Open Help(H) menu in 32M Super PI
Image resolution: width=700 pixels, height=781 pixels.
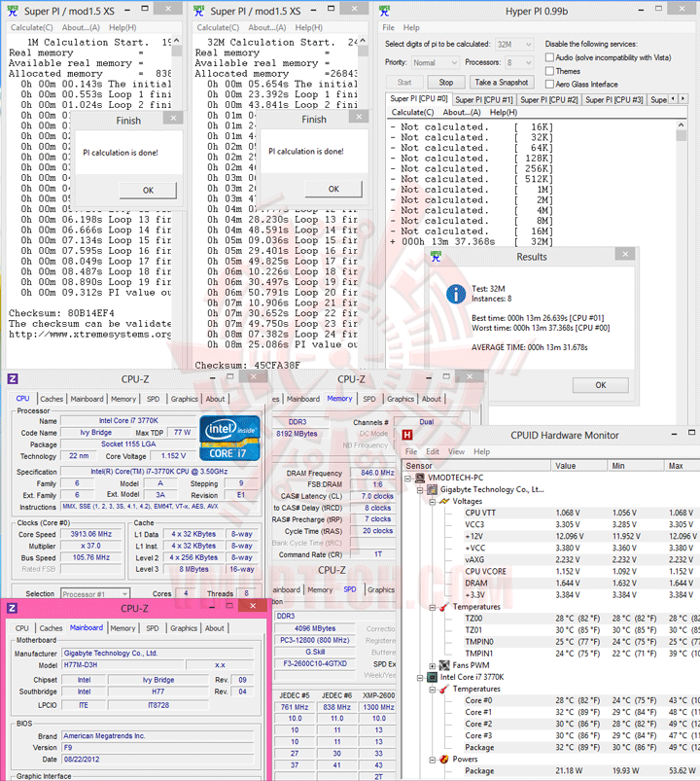click(x=308, y=27)
